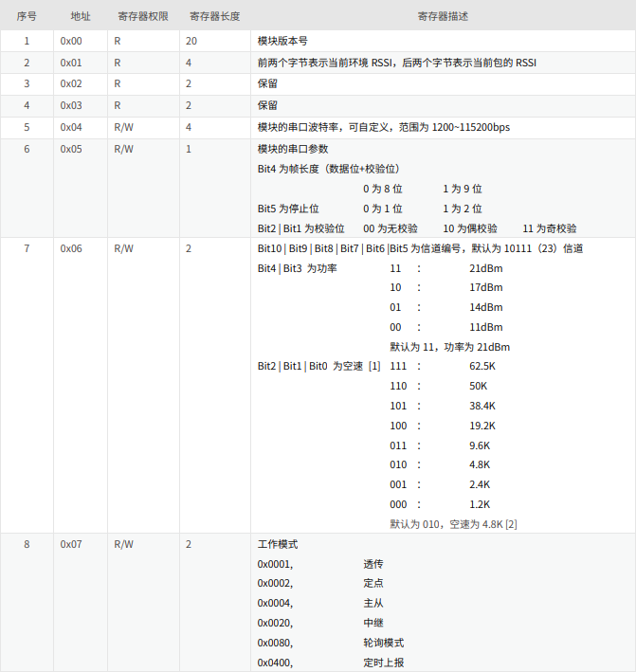The image size is (636, 672).
Task: Click the 1 为 2 位 text
Action: (463, 209)
